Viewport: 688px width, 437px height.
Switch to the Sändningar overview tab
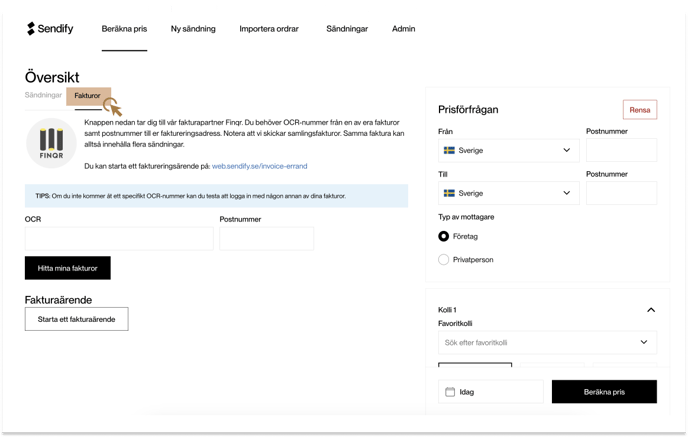[43, 95]
